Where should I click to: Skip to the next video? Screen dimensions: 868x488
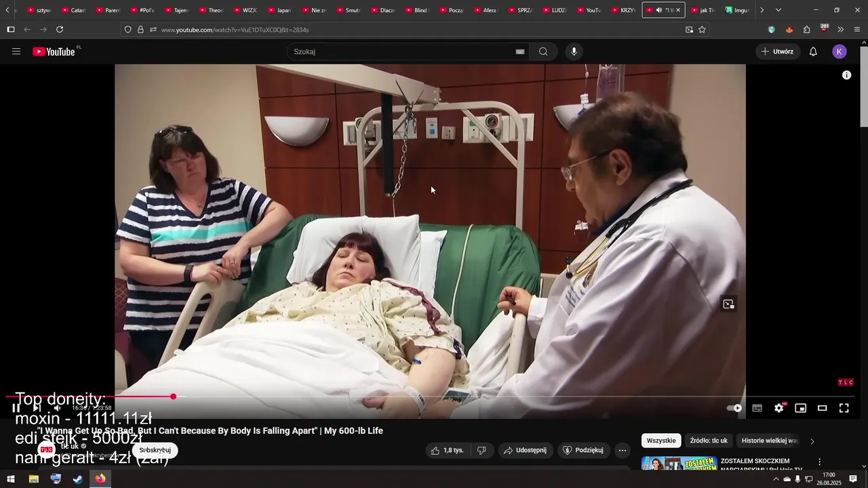coord(37,408)
